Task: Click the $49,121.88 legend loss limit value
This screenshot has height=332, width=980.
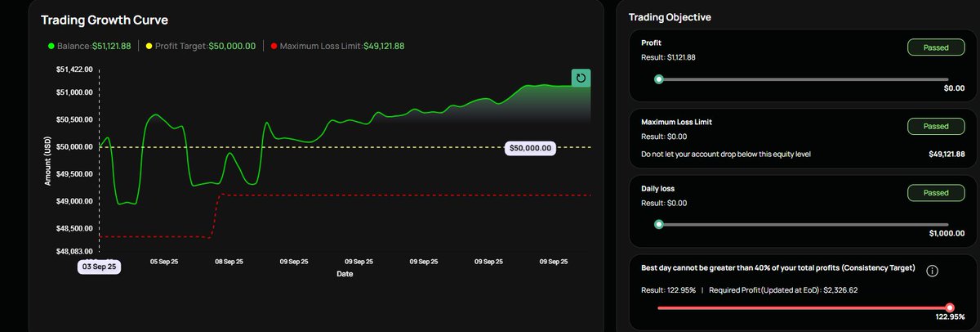Action: pyautogui.click(x=384, y=46)
